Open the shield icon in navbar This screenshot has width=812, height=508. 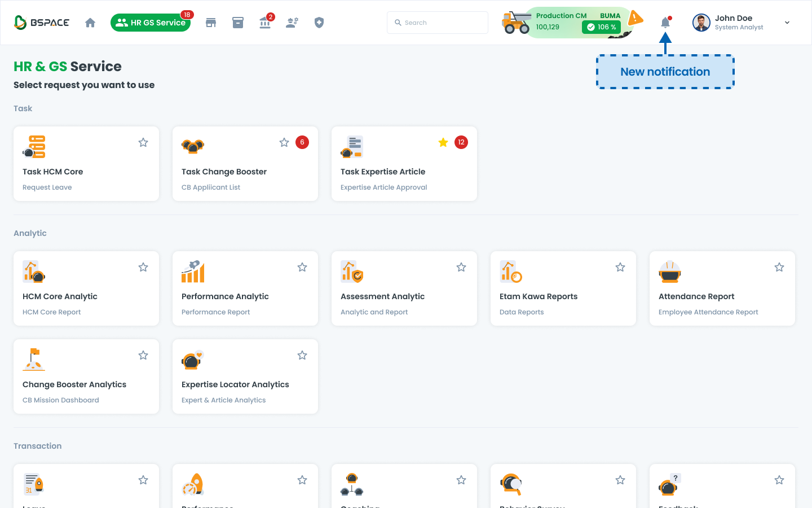click(319, 23)
